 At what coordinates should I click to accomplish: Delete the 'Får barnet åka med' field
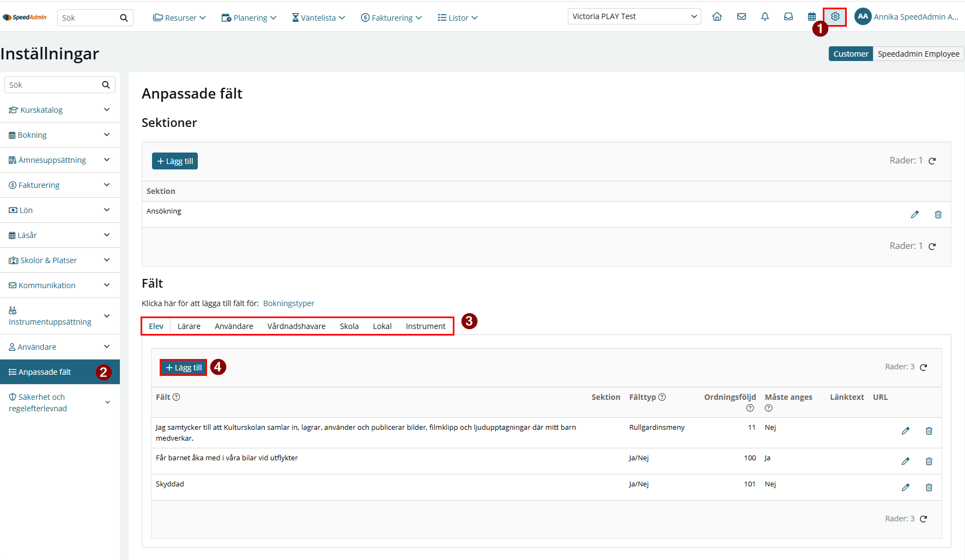coord(929,461)
